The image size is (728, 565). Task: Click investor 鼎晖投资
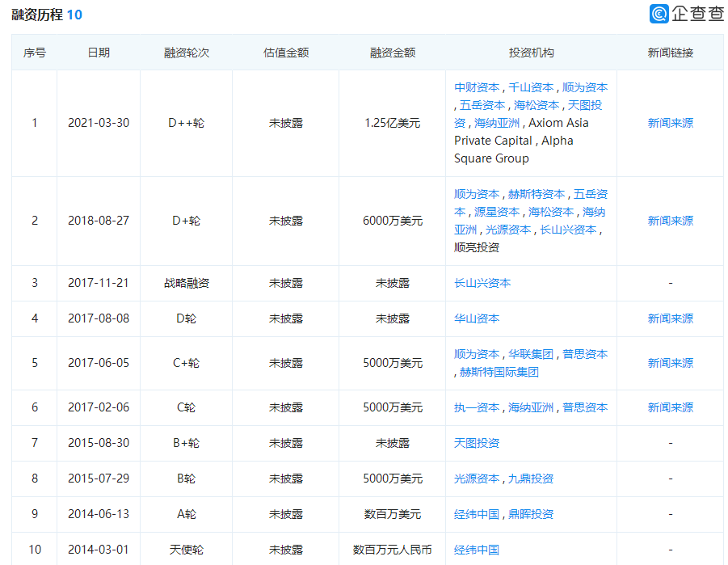pyautogui.click(x=531, y=514)
